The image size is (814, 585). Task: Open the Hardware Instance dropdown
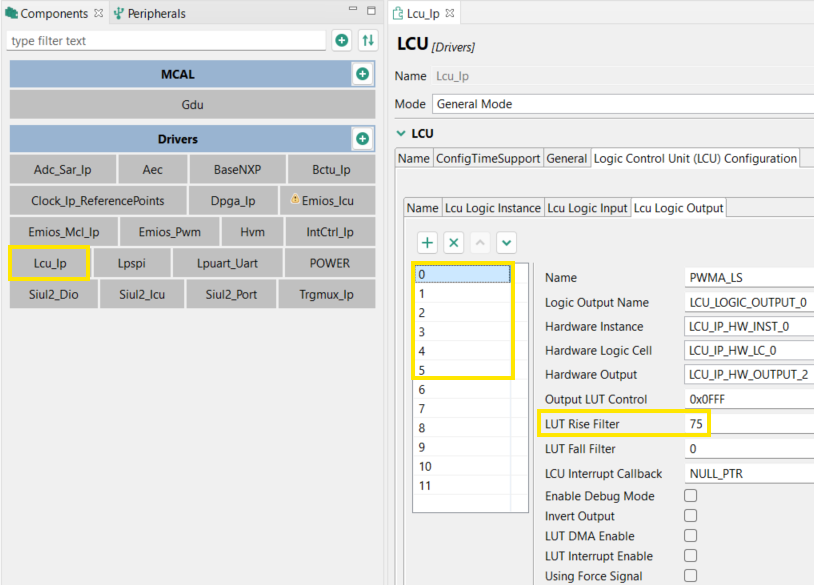coord(749,326)
